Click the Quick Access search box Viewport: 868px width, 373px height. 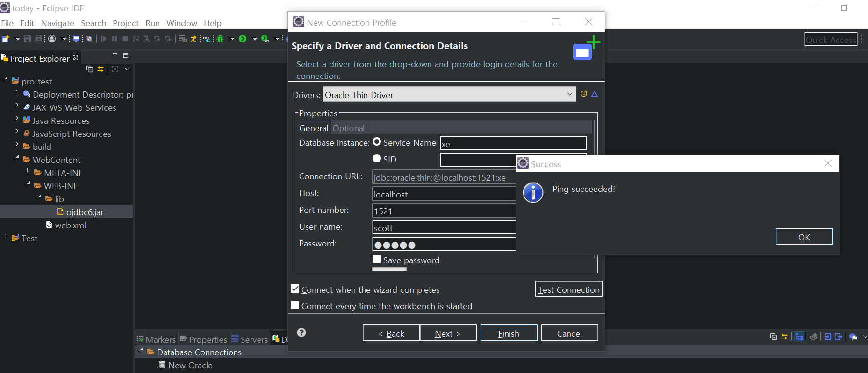[831, 40]
